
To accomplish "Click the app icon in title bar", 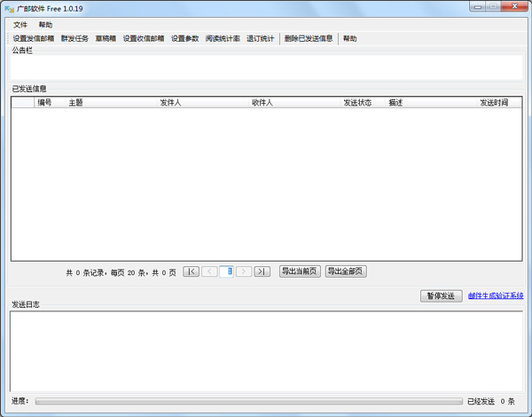I will point(9,9).
